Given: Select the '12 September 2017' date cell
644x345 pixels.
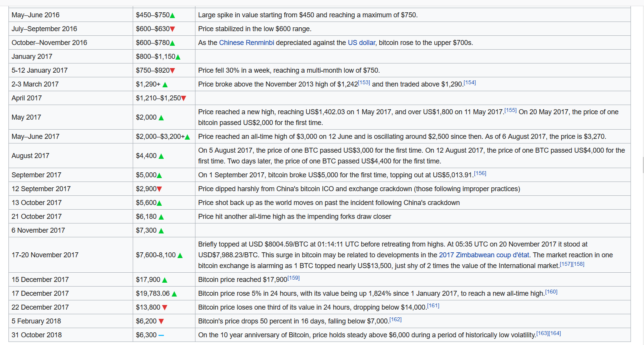Looking at the screenshot, I should pyautogui.click(x=71, y=189).
